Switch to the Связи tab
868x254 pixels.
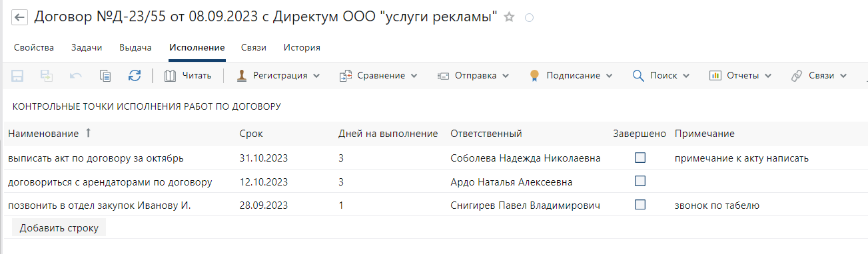click(x=254, y=47)
